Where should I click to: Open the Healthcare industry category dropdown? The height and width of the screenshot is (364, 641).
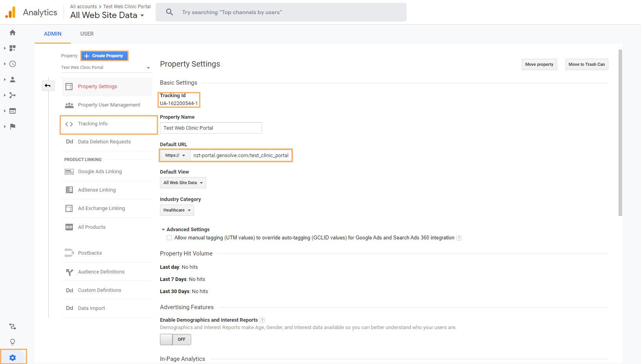coord(177,210)
